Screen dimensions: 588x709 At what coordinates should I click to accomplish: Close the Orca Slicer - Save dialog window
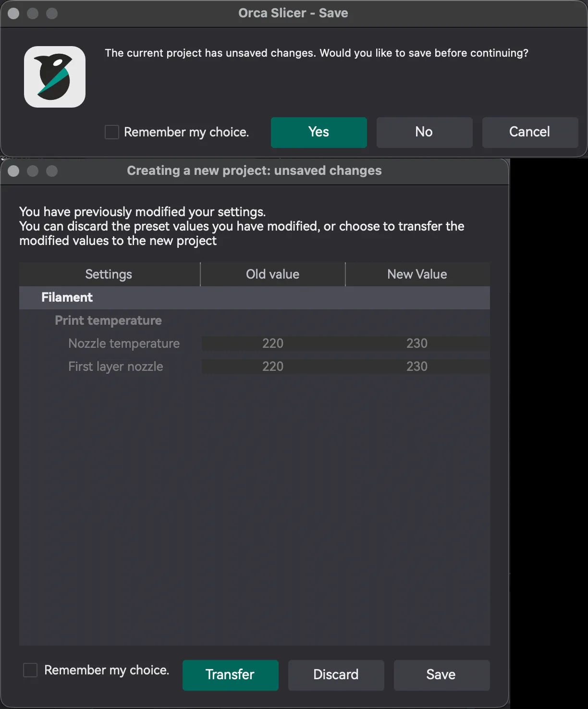pyautogui.click(x=13, y=13)
